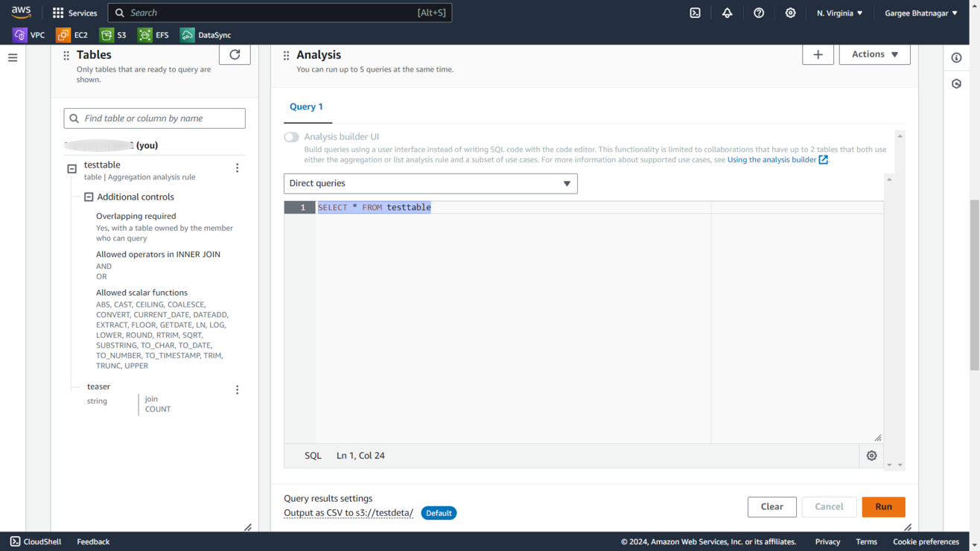Viewport: 980px width, 551px height.
Task: Click the Analysis panel resize handle
Action: 908,527
